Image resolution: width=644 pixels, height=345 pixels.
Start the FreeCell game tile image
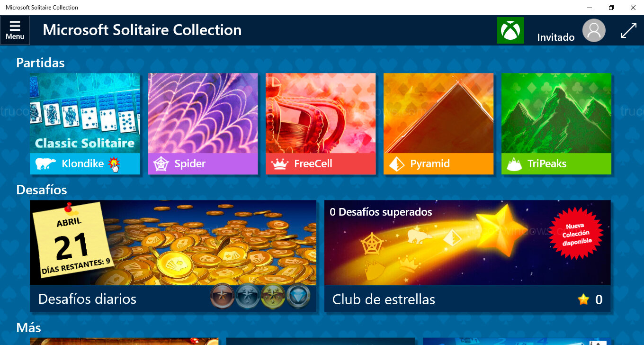pos(321,113)
